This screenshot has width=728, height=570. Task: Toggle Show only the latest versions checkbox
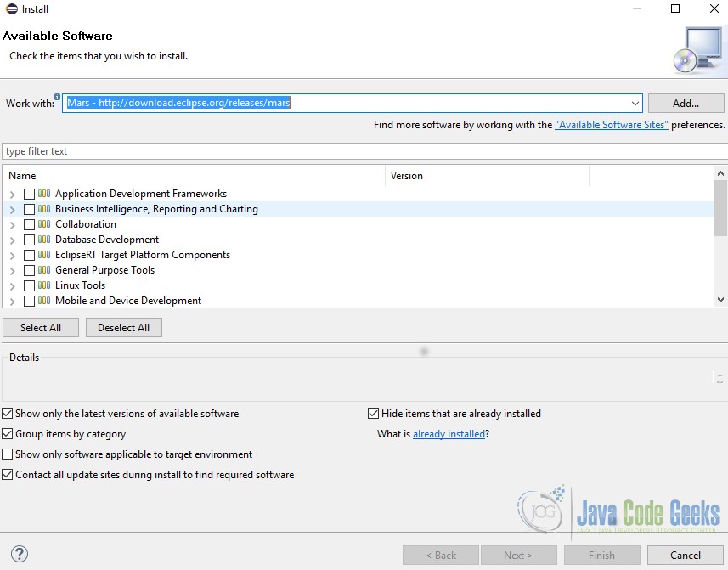tap(8, 413)
